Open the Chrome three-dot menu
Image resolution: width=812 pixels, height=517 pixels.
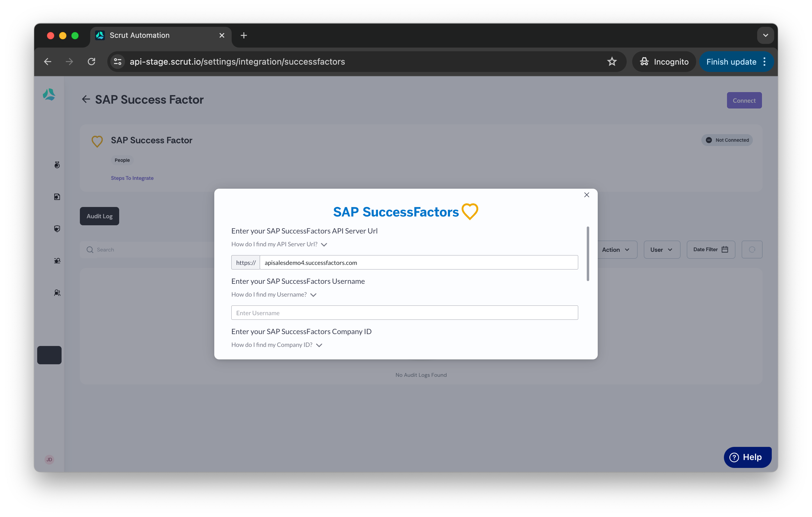click(x=764, y=62)
